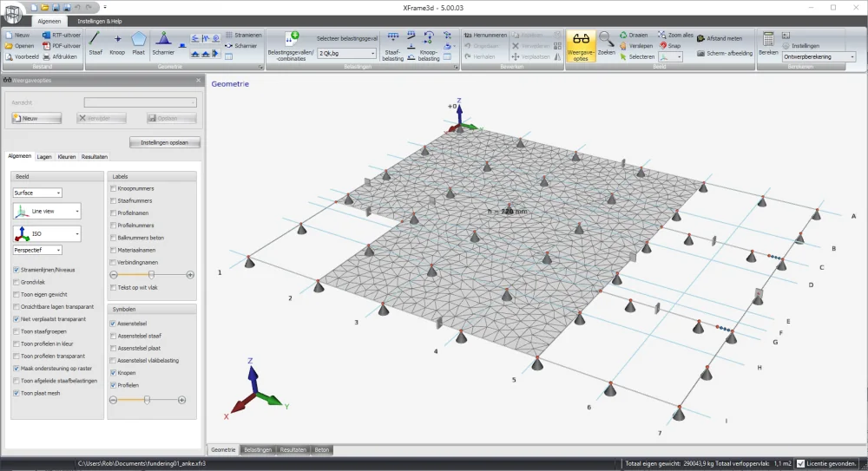Open the ISO view dropdown
The height and width of the screenshot is (471, 868).
[47, 233]
